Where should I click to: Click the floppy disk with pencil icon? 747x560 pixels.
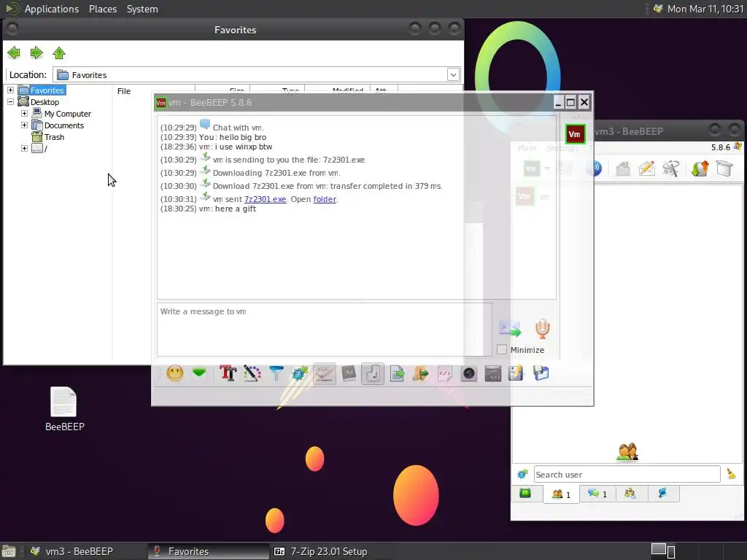pyautogui.click(x=516, y=373)
